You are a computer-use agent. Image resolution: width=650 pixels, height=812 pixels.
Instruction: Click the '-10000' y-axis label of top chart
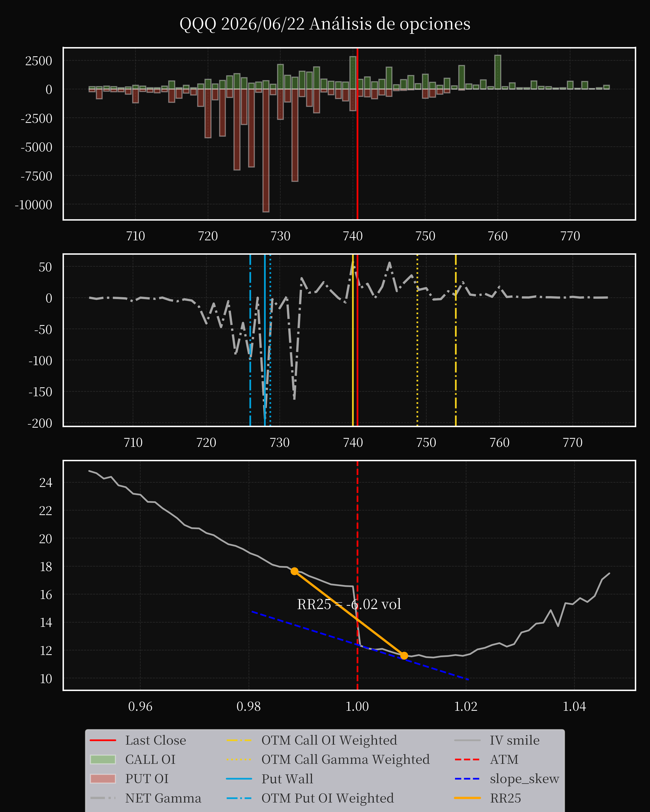[x=34, y=205]
